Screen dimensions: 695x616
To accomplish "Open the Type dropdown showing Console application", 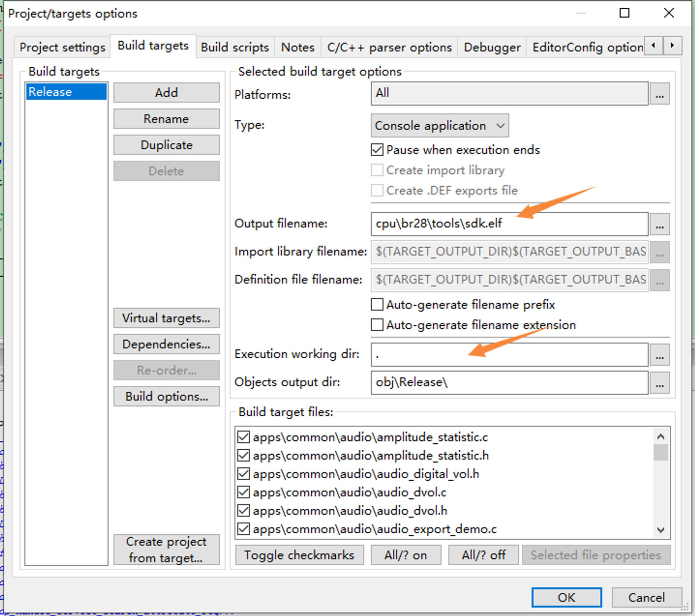I will click(x=440, y=126).
